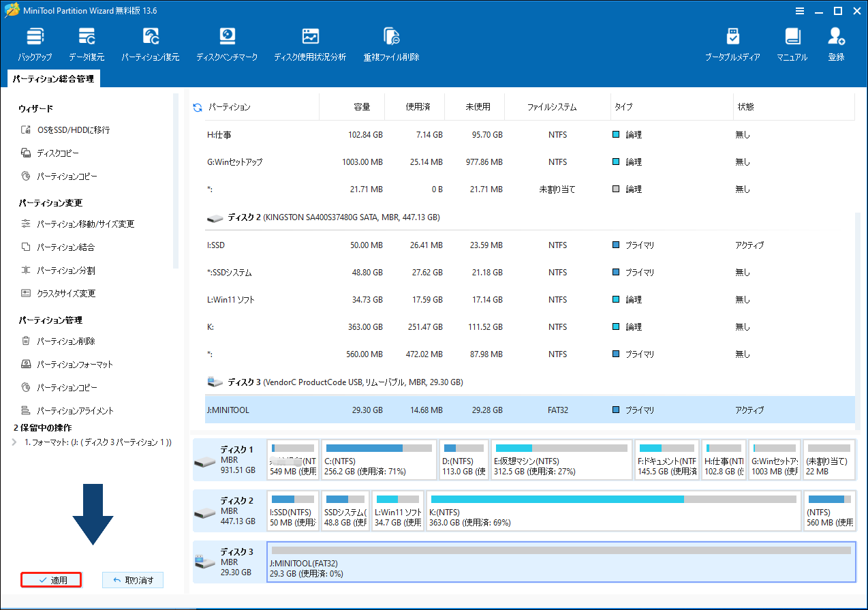Open the データ復元 tool

coord(87,44)
